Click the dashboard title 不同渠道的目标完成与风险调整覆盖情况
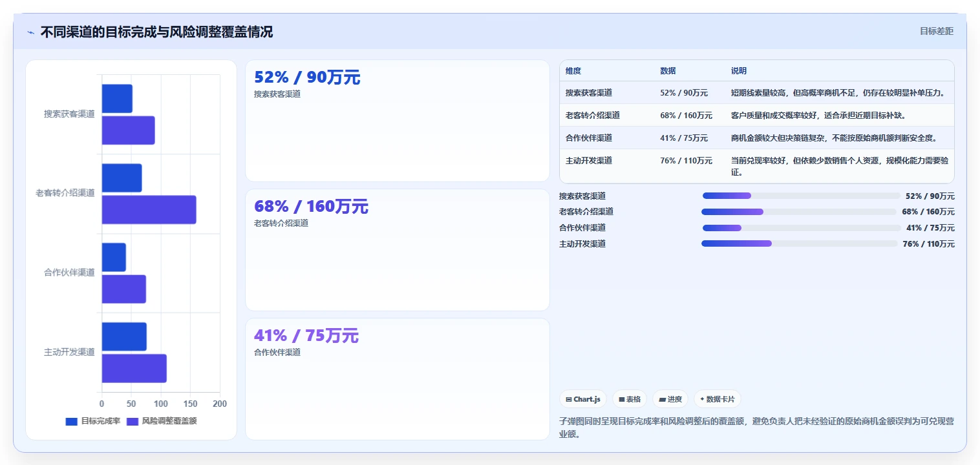 [x=156, y=32]
